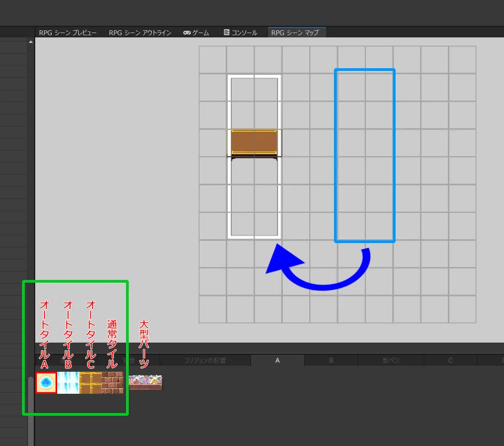Image resolution: width=504 pixels, height=446 pixels.
Task: Select the Autotile B waterfall tile
Action: point(68,382)
